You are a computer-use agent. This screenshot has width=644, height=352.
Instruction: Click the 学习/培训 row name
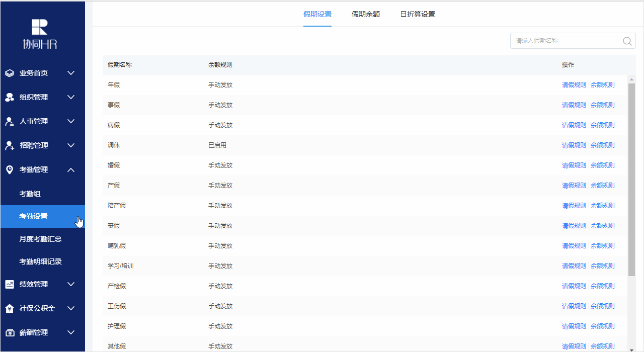click(121, 266)
